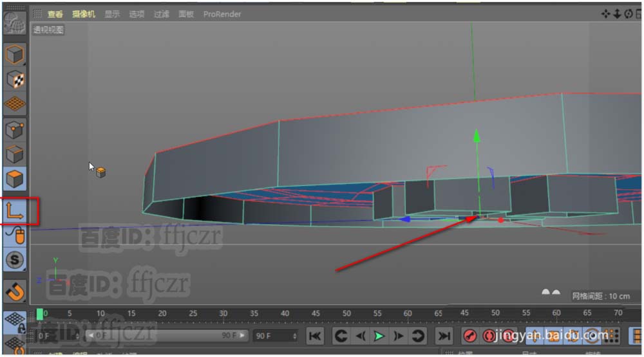Expand the 过滤 filter menu
This screenshot has height=357, width=644.
[161, 14]
